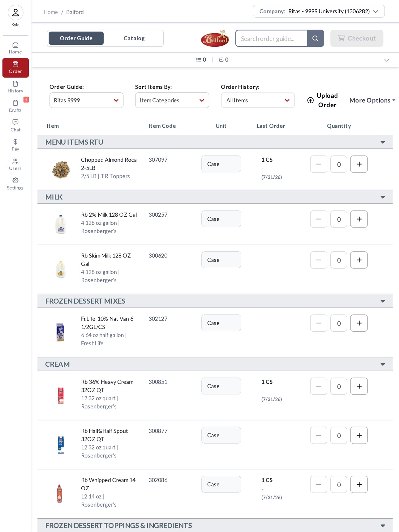Open Chat in the sidebar

15,126
